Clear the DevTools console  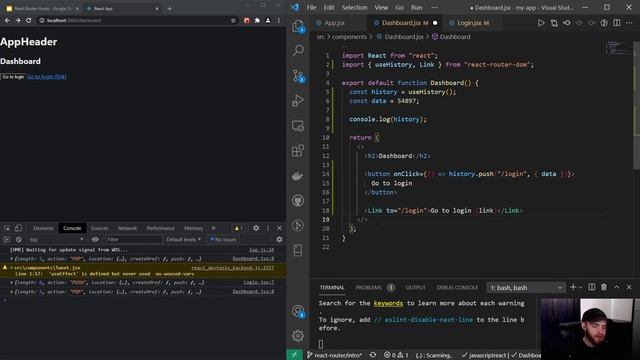point(18,240)
